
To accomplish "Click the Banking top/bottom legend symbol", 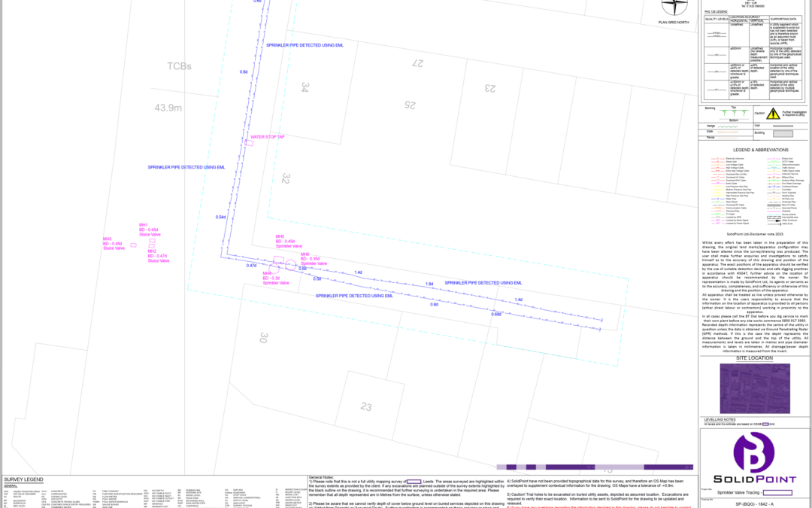I will pyautogui.click(x=734, y=113).
